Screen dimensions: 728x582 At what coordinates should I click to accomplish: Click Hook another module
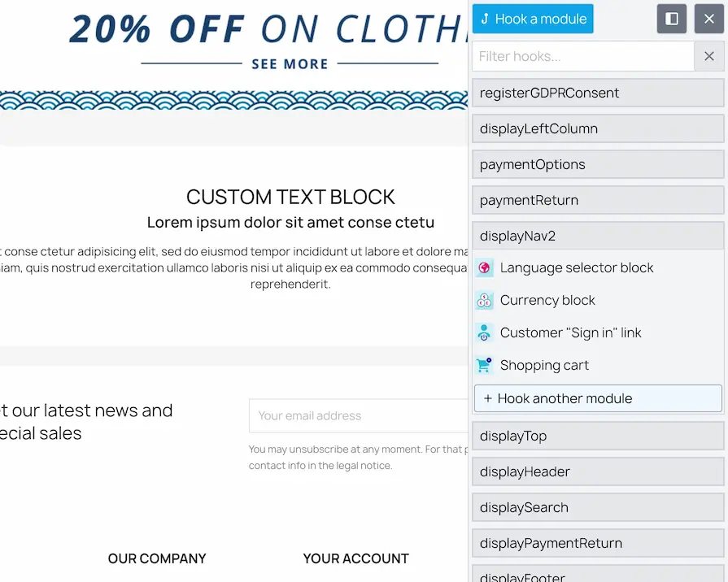point(598,398)
